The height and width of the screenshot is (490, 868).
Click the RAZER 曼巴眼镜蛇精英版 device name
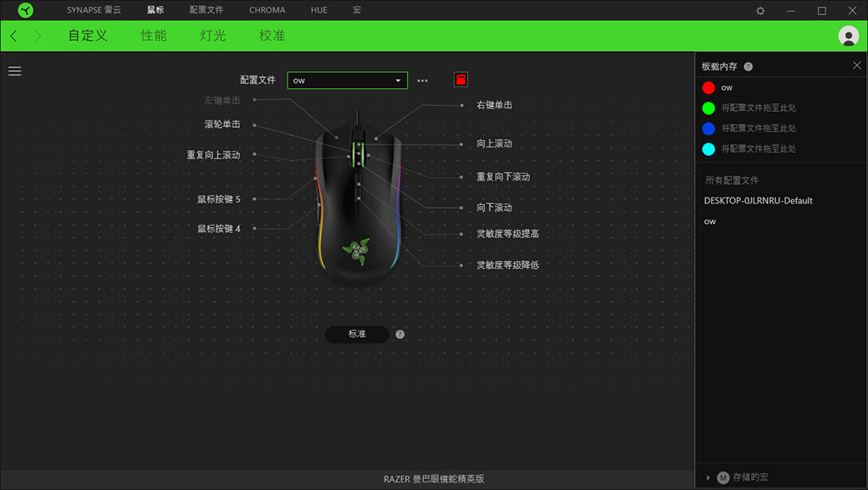(434, 479)
